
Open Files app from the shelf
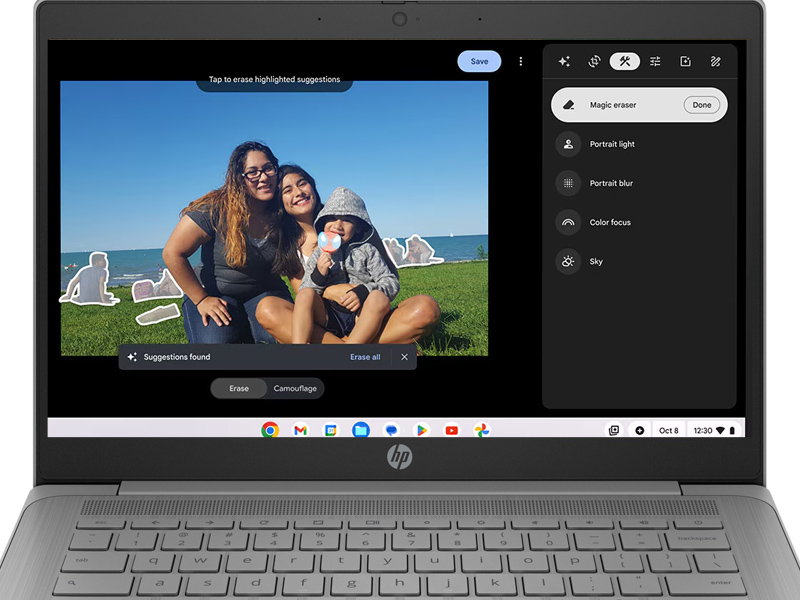361,430
